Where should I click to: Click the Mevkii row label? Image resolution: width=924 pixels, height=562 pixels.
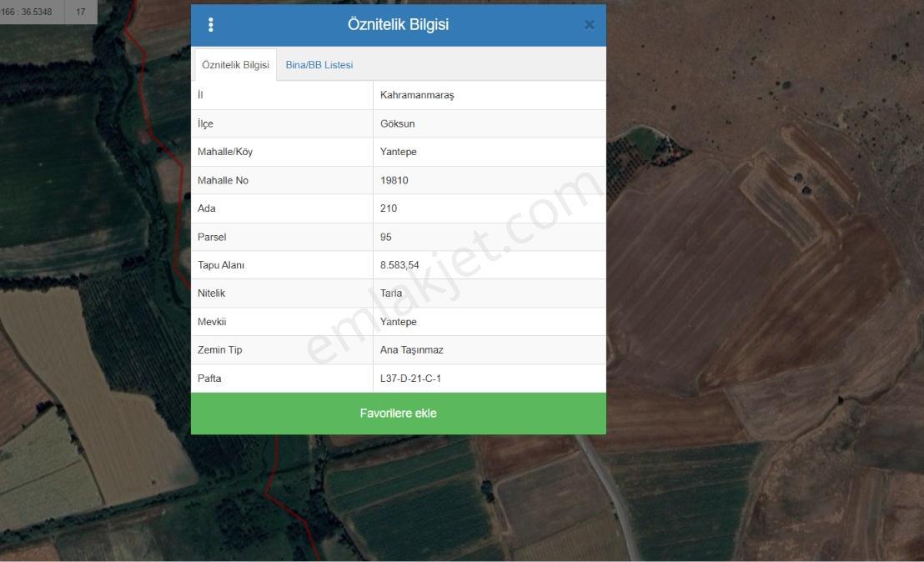tap(212, 322)
